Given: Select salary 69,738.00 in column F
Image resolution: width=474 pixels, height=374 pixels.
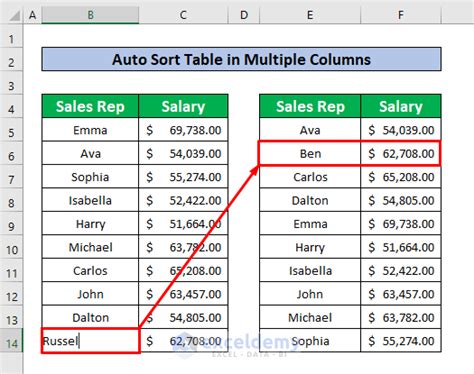Looking at the screenshot, I should click(401, 224).
